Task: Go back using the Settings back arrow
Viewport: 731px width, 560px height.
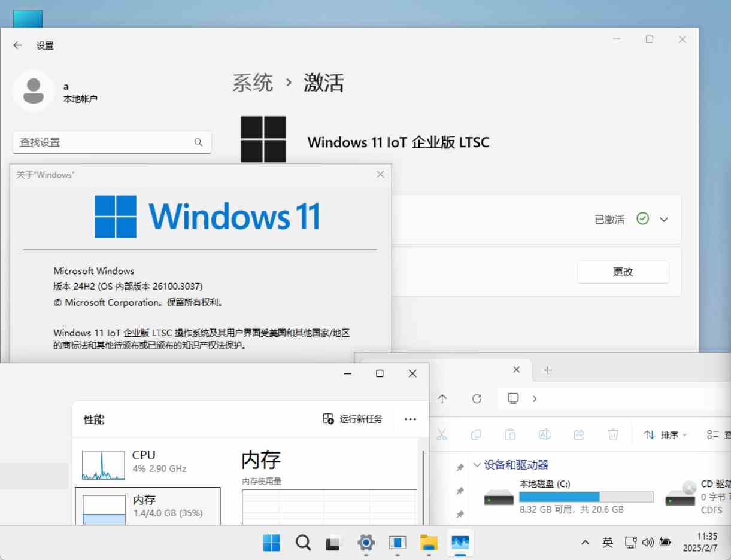Action: [18, 45]
